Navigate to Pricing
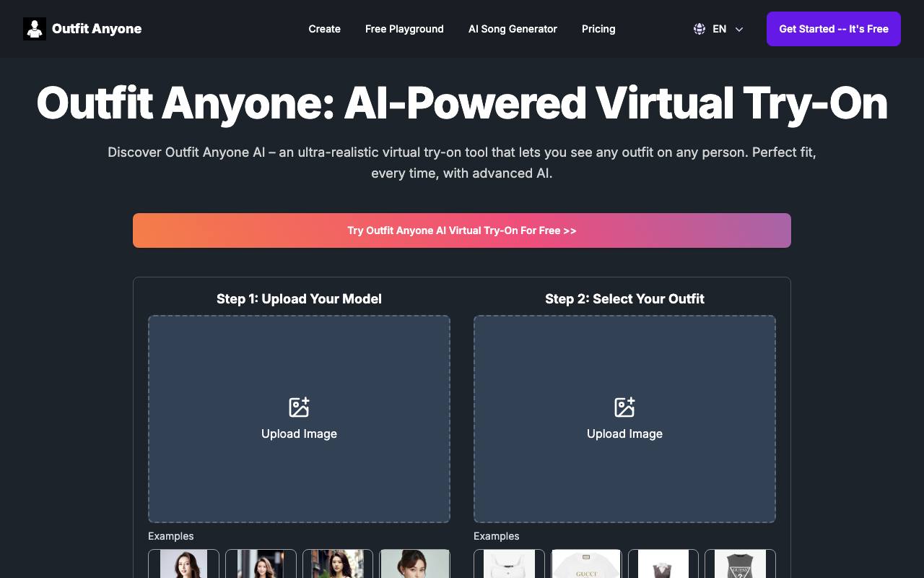 (598, 29)
